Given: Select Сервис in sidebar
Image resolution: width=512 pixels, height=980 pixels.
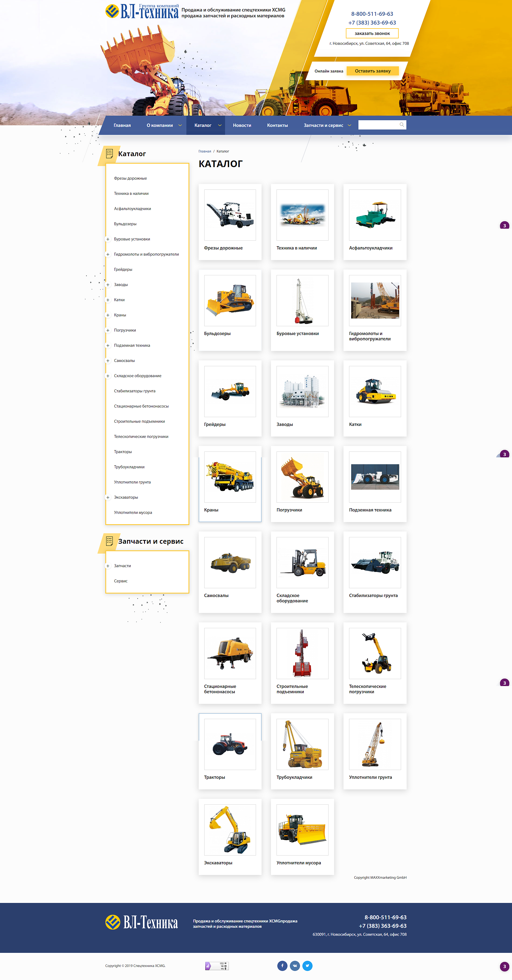Looking at the screenshot, I should point(121,581).
